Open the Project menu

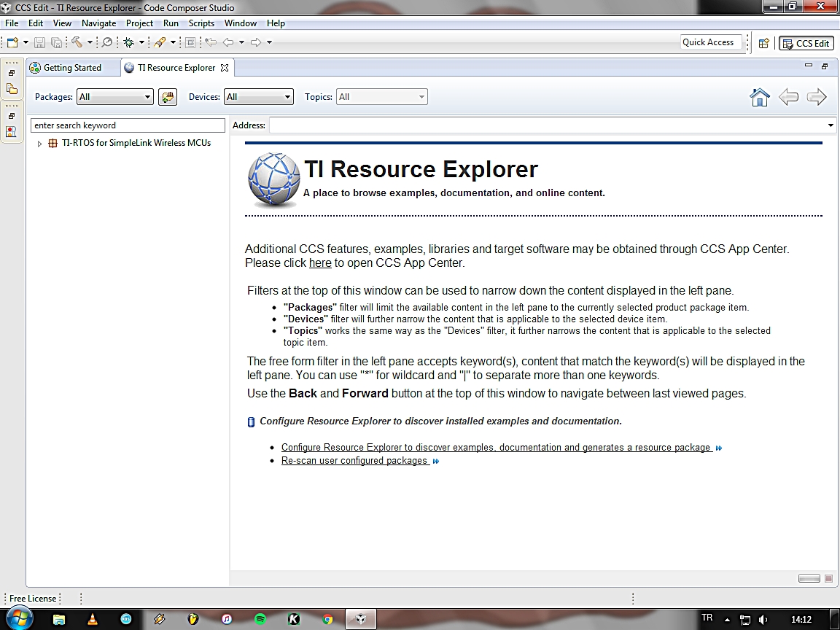point(139,23)
